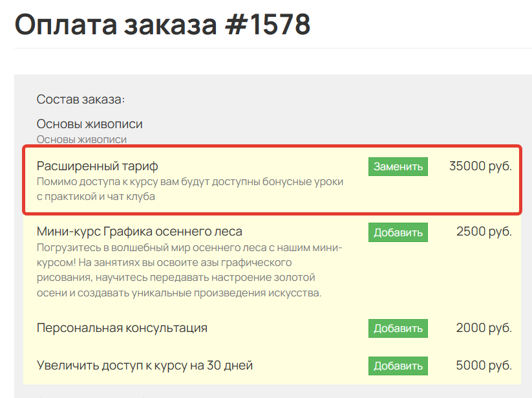Screen dimensions: 532x398
Task: Select the gray Основы живописи subtitle
Action: click(81, 139)
